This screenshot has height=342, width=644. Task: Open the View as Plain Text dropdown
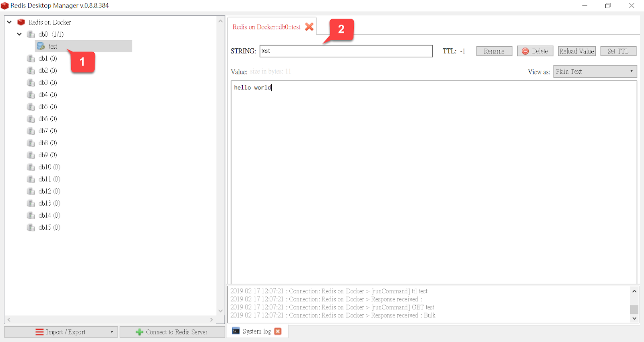pos(595,71)
